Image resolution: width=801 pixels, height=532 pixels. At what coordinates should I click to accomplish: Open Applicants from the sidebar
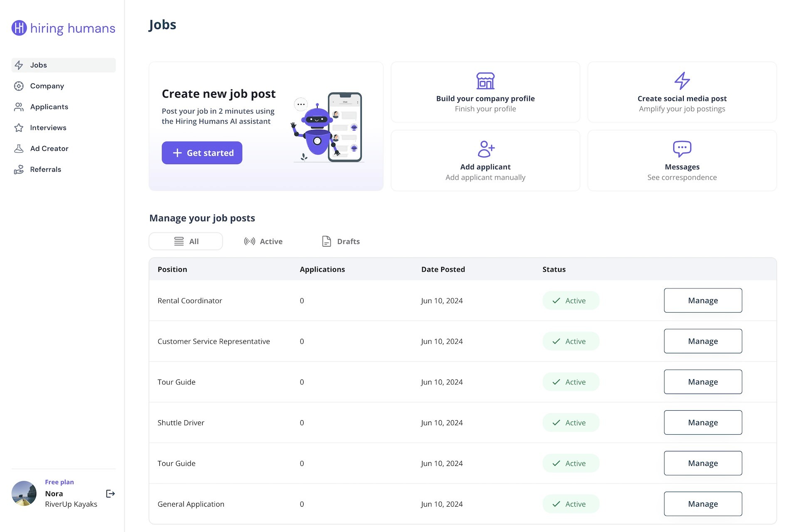49,107
